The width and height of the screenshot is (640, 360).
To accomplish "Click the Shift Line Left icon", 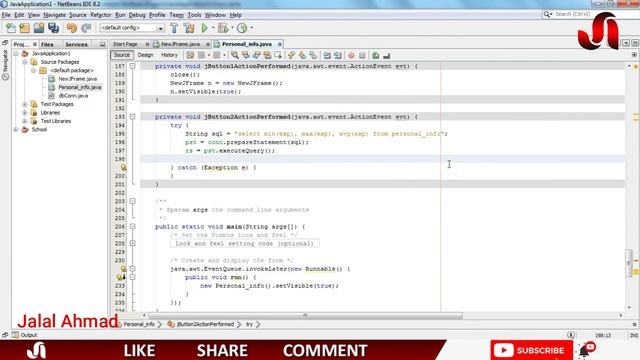I will (327, 55).
